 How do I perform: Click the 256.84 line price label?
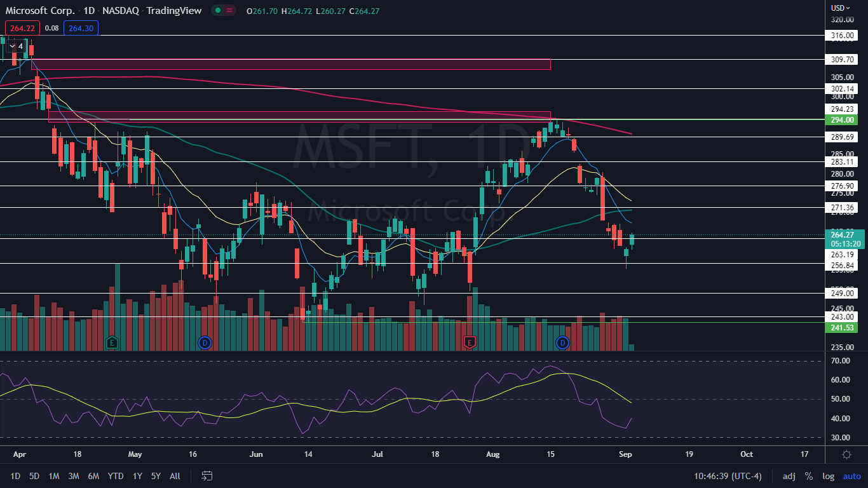click(843, 265)
